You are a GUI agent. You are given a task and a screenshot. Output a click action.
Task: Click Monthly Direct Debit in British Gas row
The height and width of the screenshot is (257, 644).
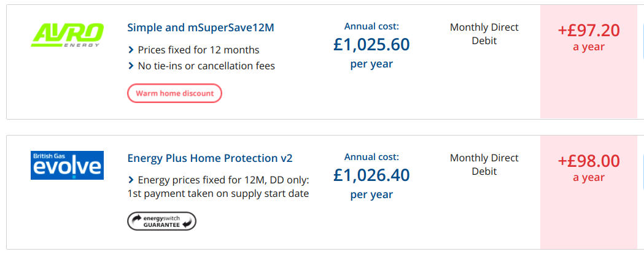[x=484, y=164]
